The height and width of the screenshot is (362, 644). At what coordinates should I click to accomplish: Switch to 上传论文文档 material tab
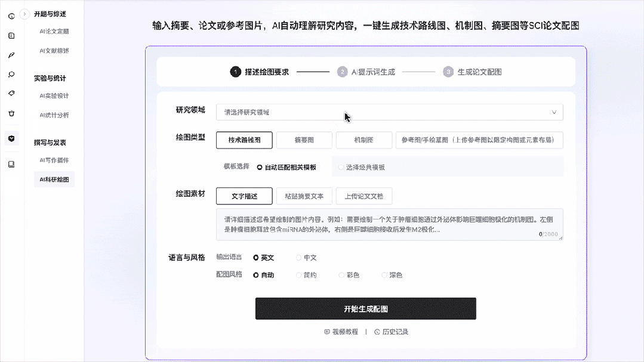364,196
